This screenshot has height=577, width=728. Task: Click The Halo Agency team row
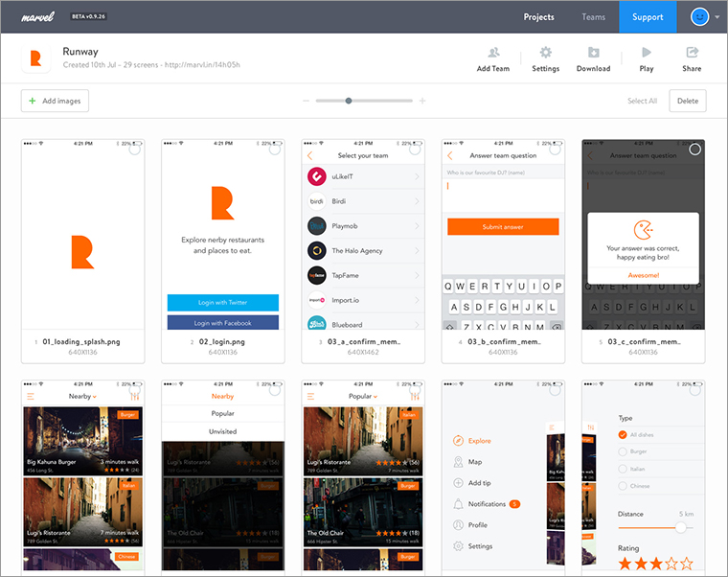[363, 251]
